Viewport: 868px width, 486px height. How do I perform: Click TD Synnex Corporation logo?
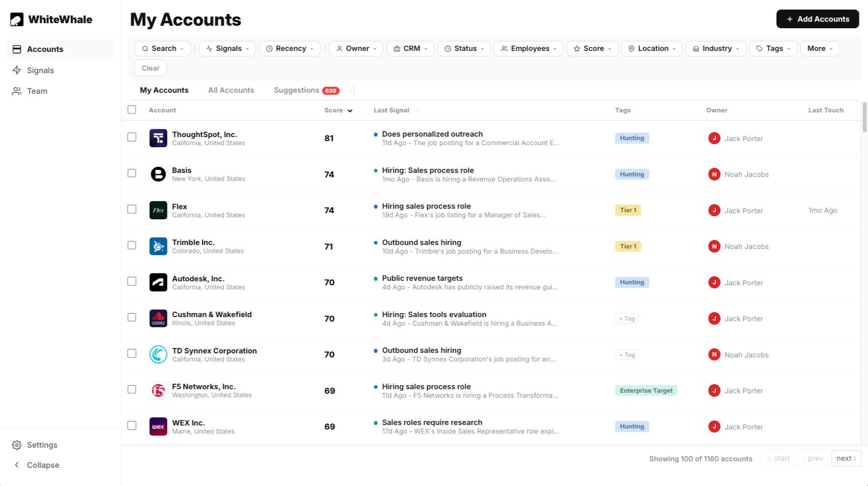tap(158, 354)
